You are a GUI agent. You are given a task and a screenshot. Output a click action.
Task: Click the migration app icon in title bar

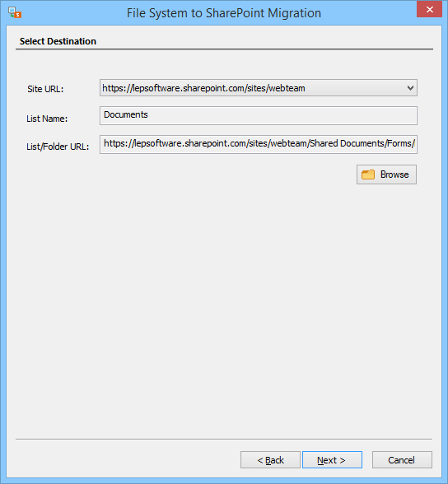[x=15, y=12]
